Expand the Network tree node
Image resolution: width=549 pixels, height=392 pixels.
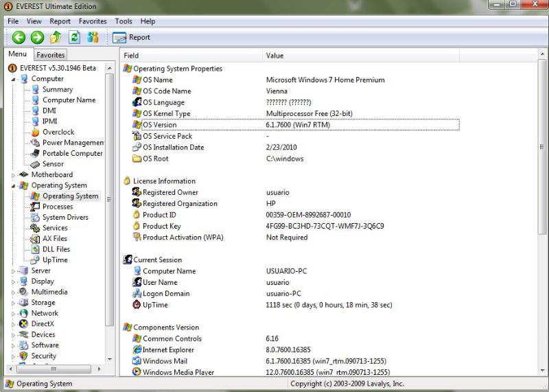[x=13, y=314]
